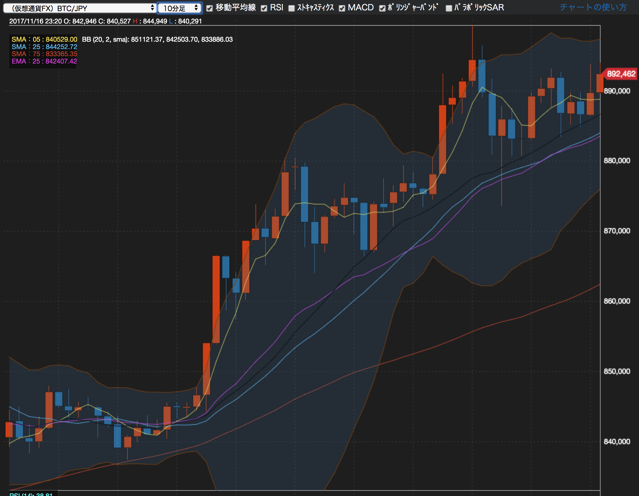
Task: Click the 870,000 price axis label
Action: [617, 231]
